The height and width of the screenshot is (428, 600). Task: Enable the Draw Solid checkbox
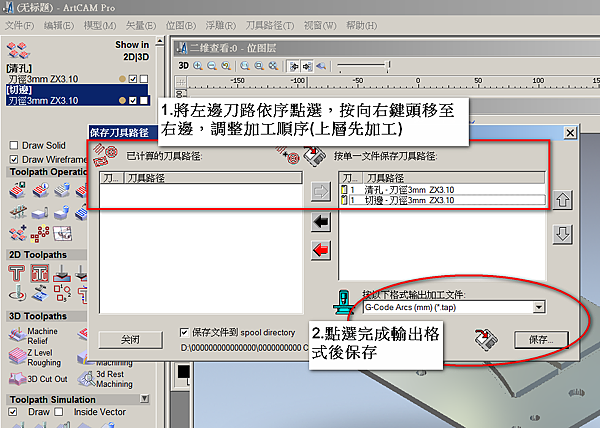click(14, 145)
